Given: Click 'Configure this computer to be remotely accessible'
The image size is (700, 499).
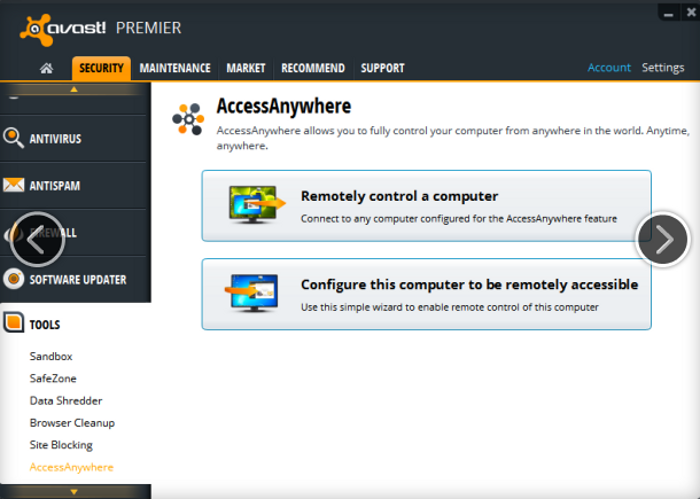Looking at the screenshot, I should [426, 294].
